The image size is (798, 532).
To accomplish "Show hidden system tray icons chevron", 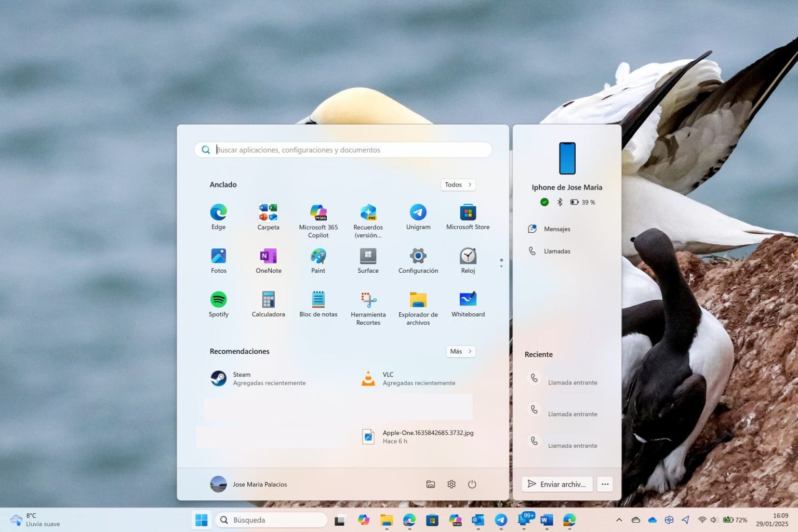I will click(x=619, y=520).
